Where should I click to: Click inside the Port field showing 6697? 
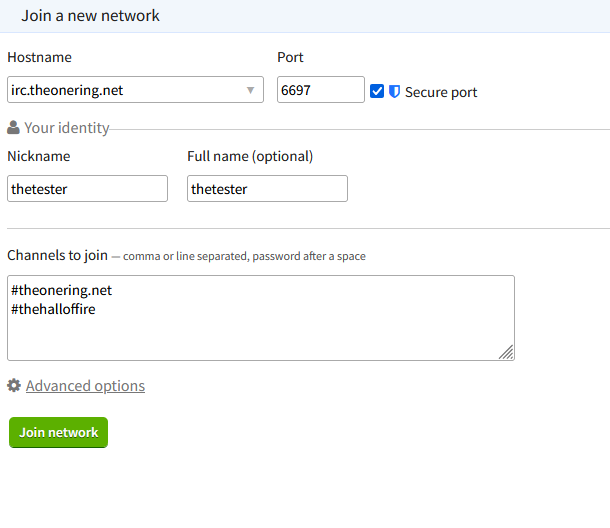(x=321, y=89)
